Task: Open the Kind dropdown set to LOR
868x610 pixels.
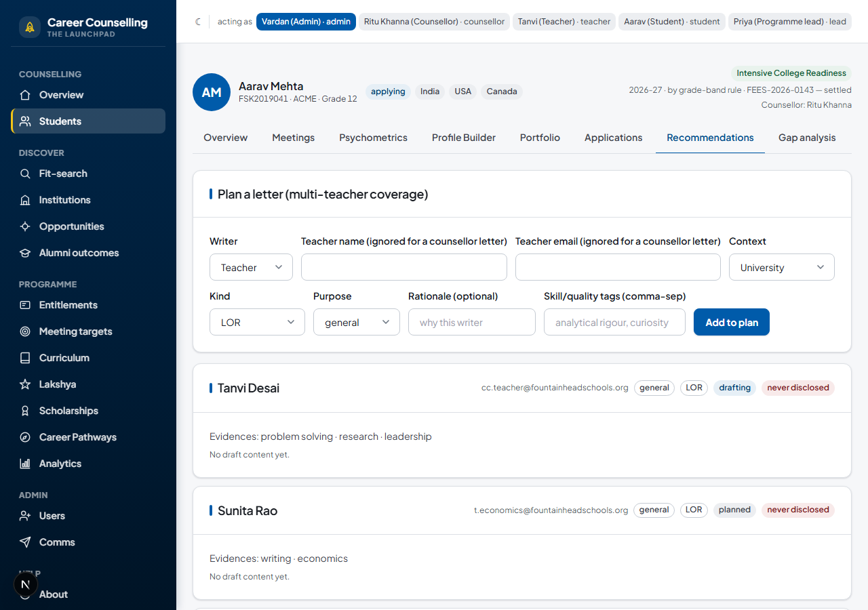Action: (257, 322)
